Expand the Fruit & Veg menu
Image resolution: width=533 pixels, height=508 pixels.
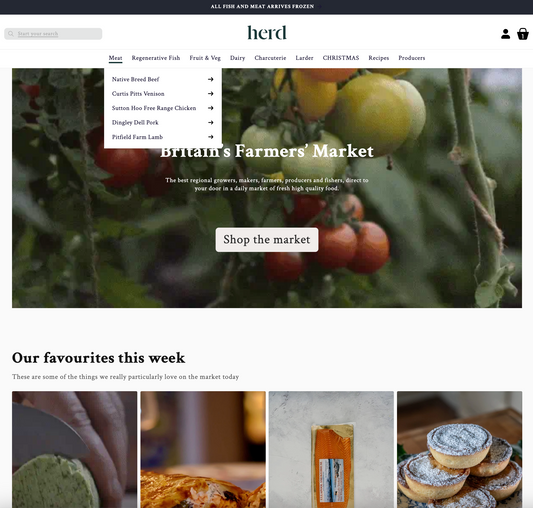(x=205, y=58)
